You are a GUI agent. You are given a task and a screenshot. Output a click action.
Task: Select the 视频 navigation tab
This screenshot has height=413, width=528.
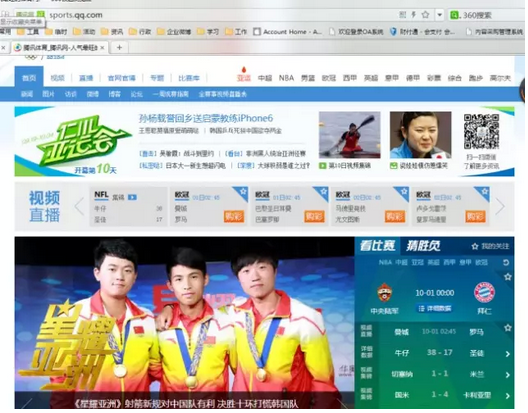(58, 78)
